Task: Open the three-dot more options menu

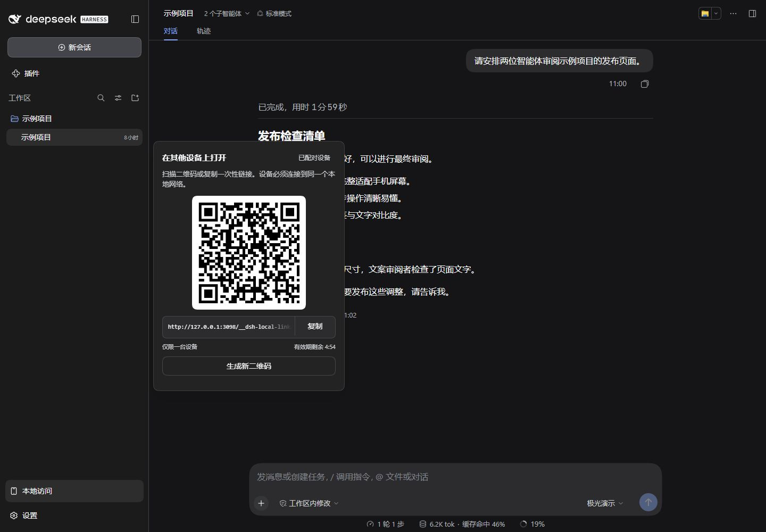Action: point(733,13)
